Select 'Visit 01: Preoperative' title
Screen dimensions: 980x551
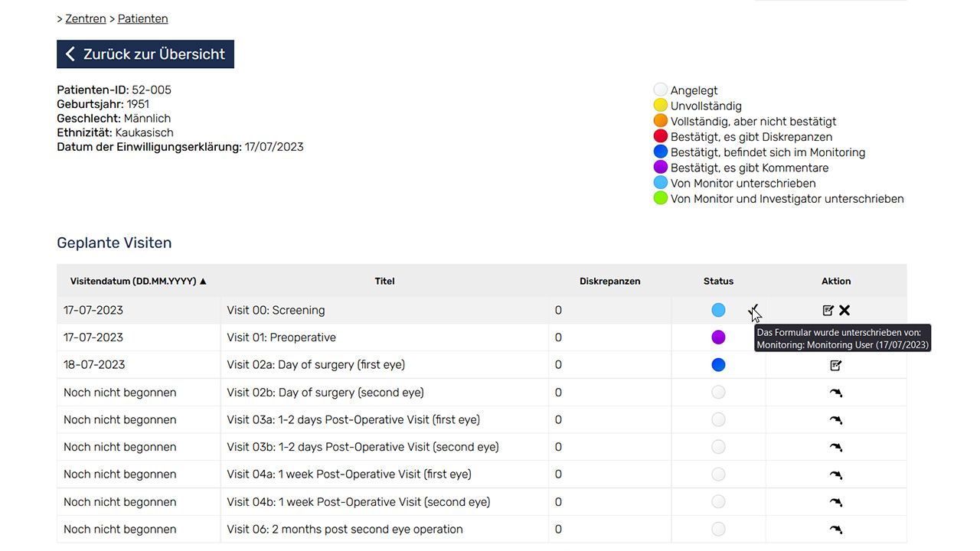(x=281, y=337)
